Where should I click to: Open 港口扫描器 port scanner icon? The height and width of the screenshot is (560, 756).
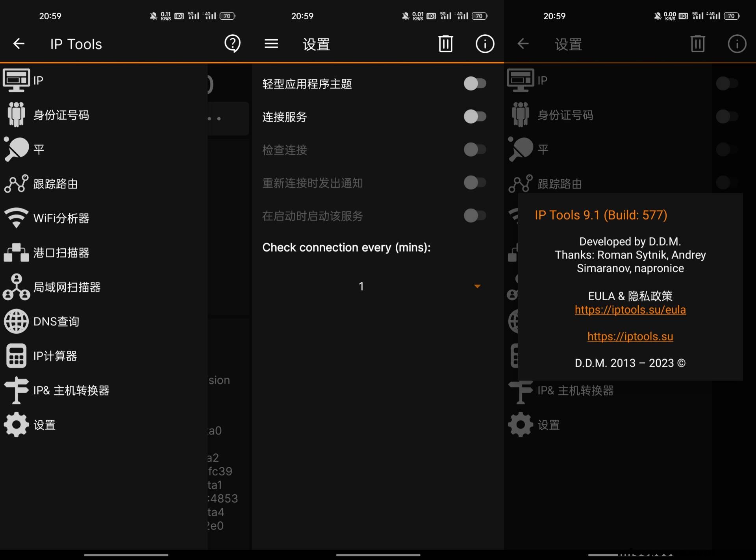(16, 252)
